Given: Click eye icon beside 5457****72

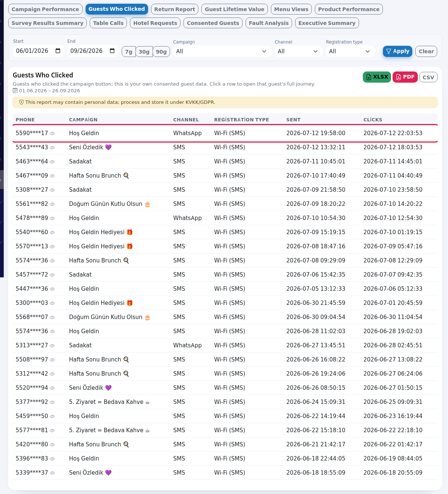Looking at the screenshot, I should point(52,275).
